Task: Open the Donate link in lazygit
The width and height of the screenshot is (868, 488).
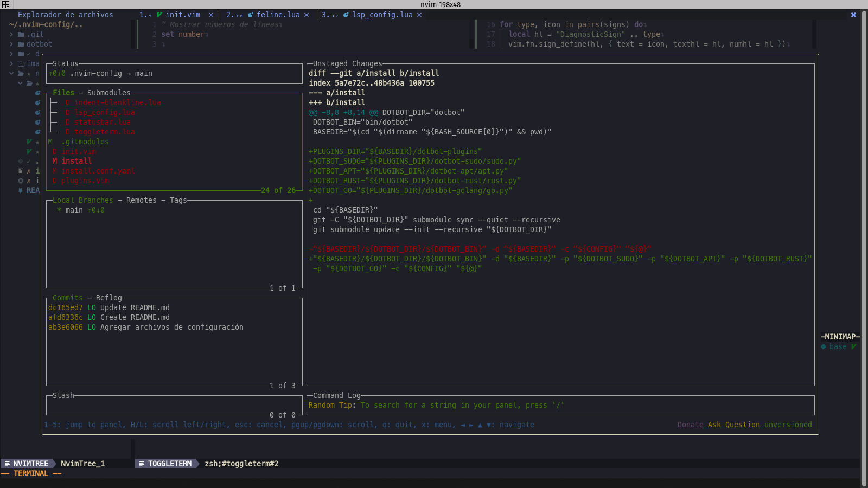Action: [x=691, y=425]
